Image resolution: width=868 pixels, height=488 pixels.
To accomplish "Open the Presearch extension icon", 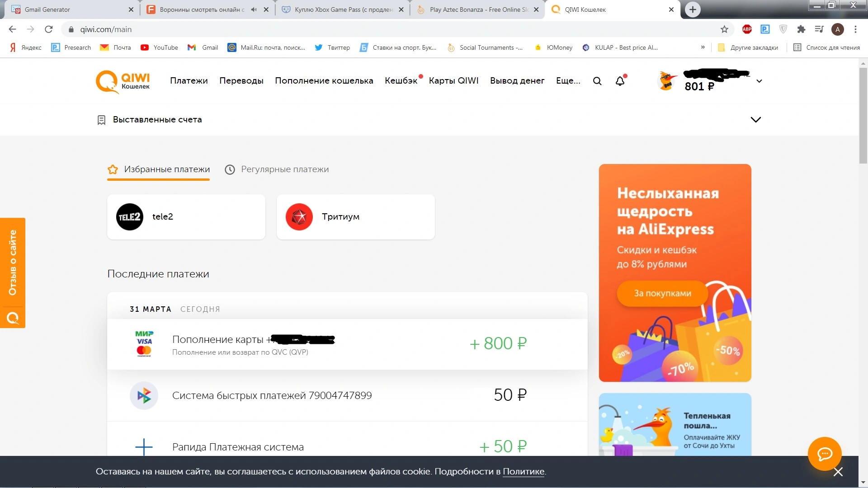I will 765,29.
